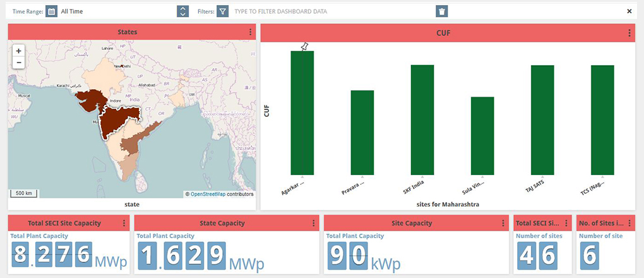The width and height of the screenshot is (644, 278).
Task: Open the OpenStreetMap attribution link
Action: [x=208, y=194]
